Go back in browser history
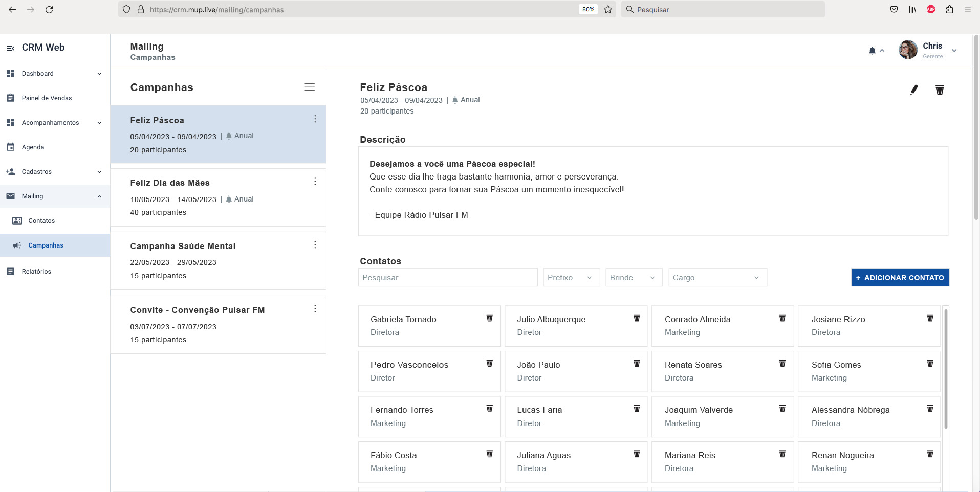980x492 pixels. pyautogui.click(x=12, y=9)
